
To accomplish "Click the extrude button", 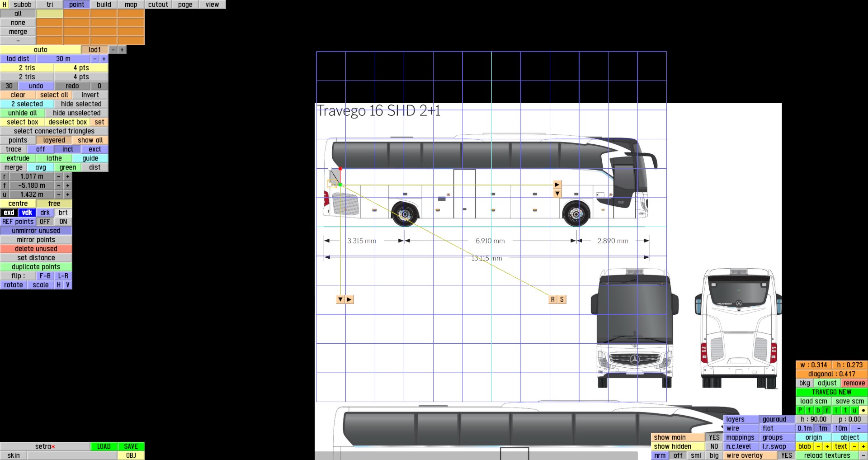I will point(18,158).
